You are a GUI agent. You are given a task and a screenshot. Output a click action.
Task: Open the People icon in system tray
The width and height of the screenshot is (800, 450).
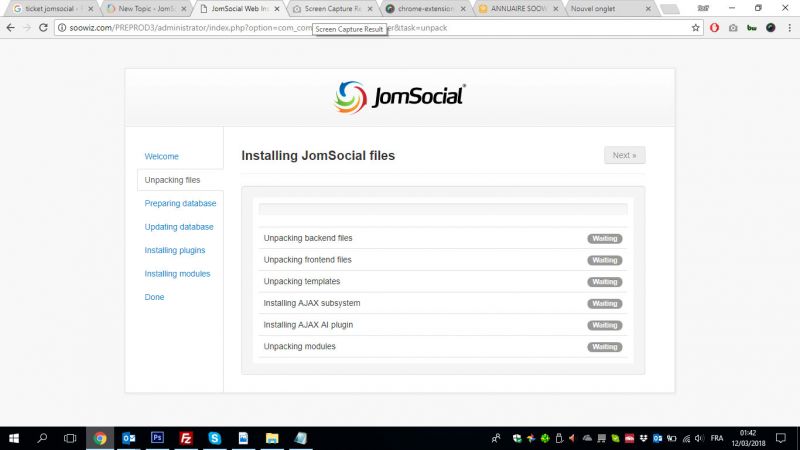click(x=496, y=438)
